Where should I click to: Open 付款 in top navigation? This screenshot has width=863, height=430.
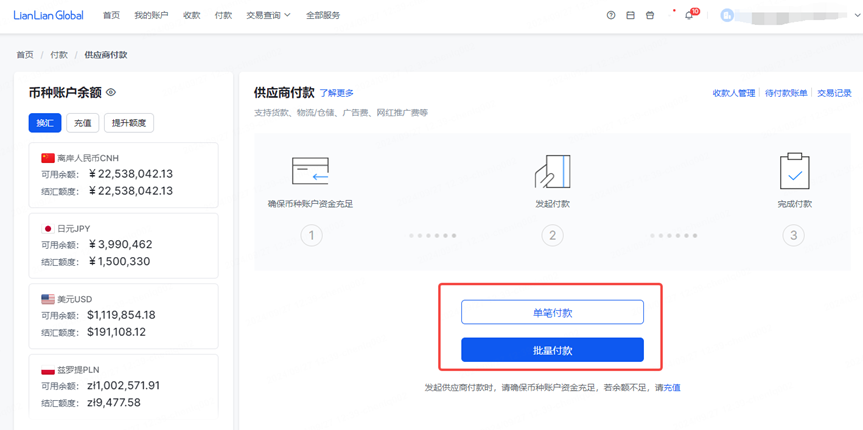[x=223, y=15]
